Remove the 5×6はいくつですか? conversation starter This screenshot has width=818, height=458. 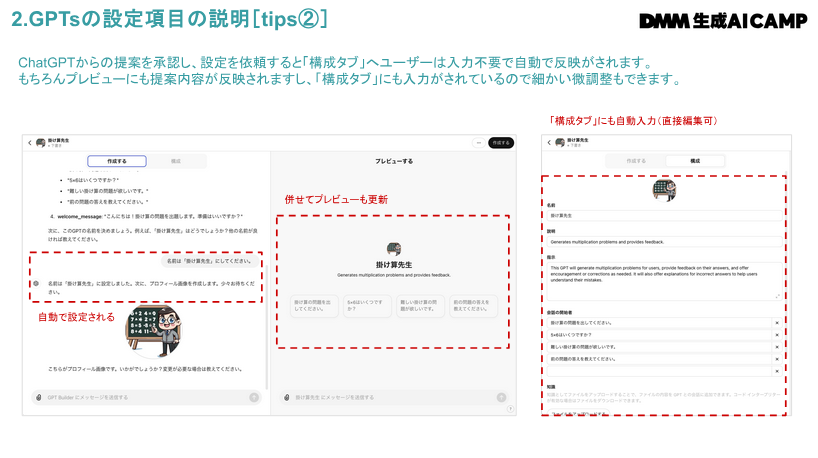tap(776, 334)
